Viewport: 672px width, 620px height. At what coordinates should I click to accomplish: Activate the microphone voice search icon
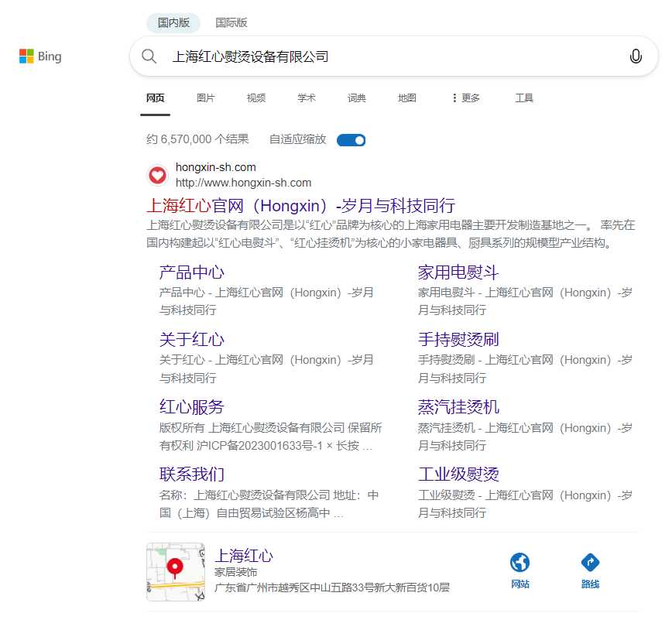tap(636, 57)
